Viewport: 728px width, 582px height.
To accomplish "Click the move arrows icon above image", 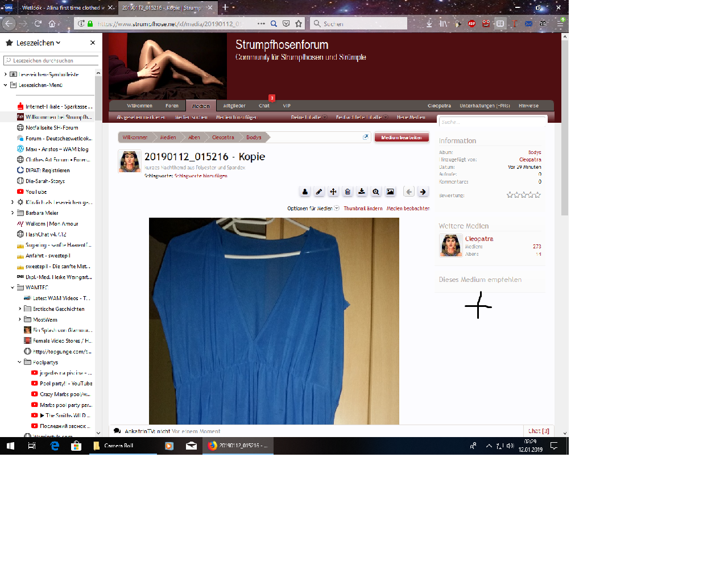I will (333, 192).
